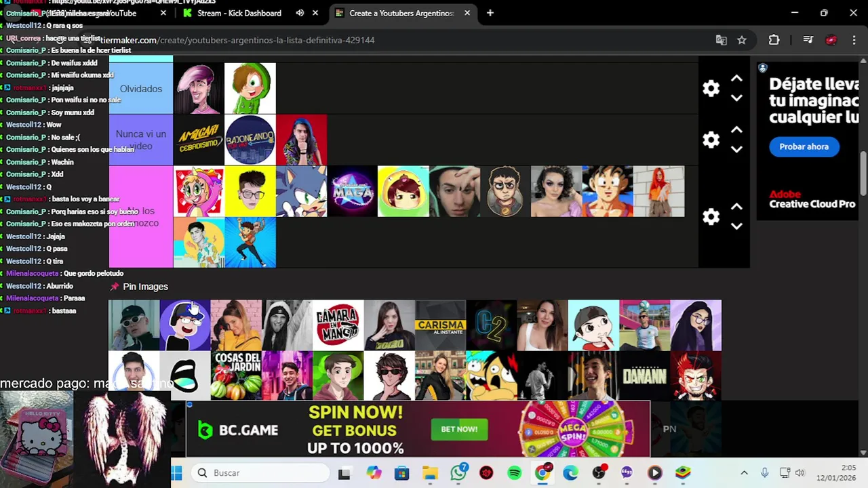The width and height of the screenshot is (868, 488).
Task: Select the green-hooded cartoon in Olvidados
Action: click(250, 89)
